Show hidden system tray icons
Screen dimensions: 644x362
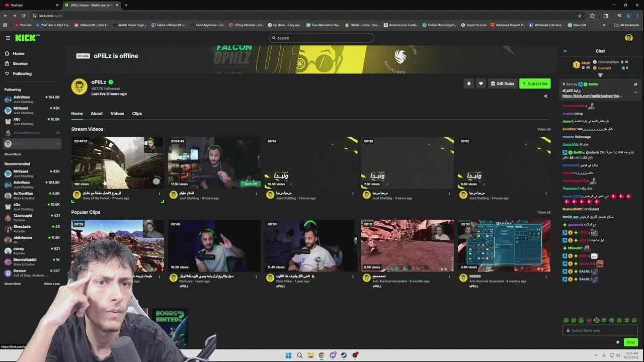click(596, 355)
